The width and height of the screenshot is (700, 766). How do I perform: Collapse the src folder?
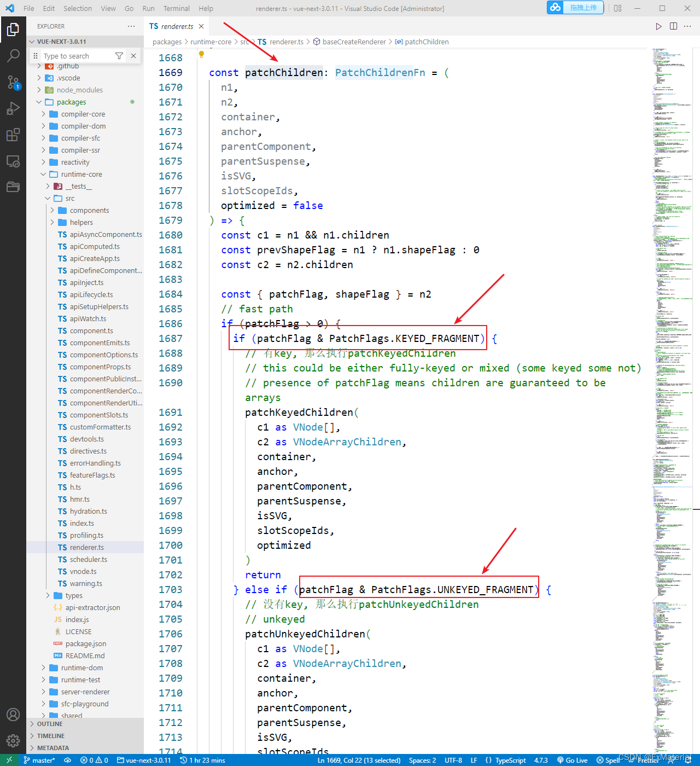pyautogui.click(x=85, y=198)
